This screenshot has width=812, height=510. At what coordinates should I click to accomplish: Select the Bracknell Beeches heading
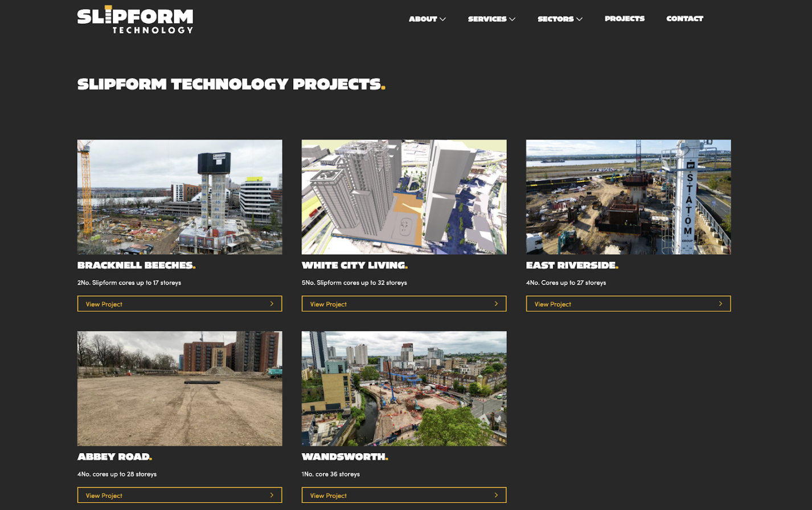[137, 265]
